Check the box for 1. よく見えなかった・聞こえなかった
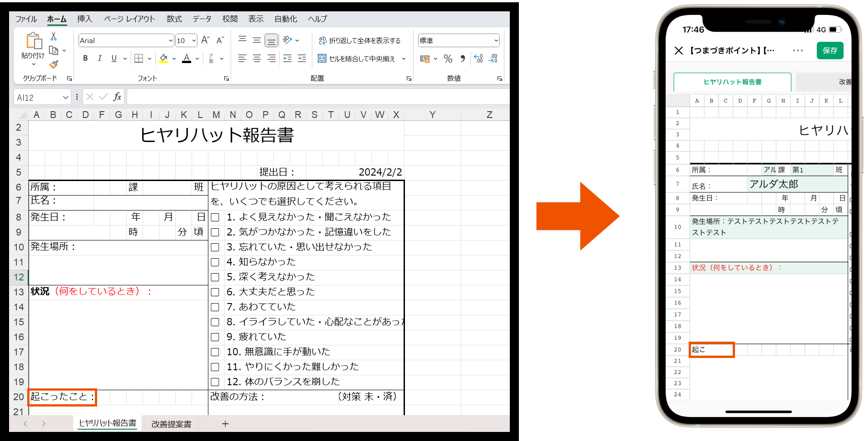The image size is (868, 441). 215,217
